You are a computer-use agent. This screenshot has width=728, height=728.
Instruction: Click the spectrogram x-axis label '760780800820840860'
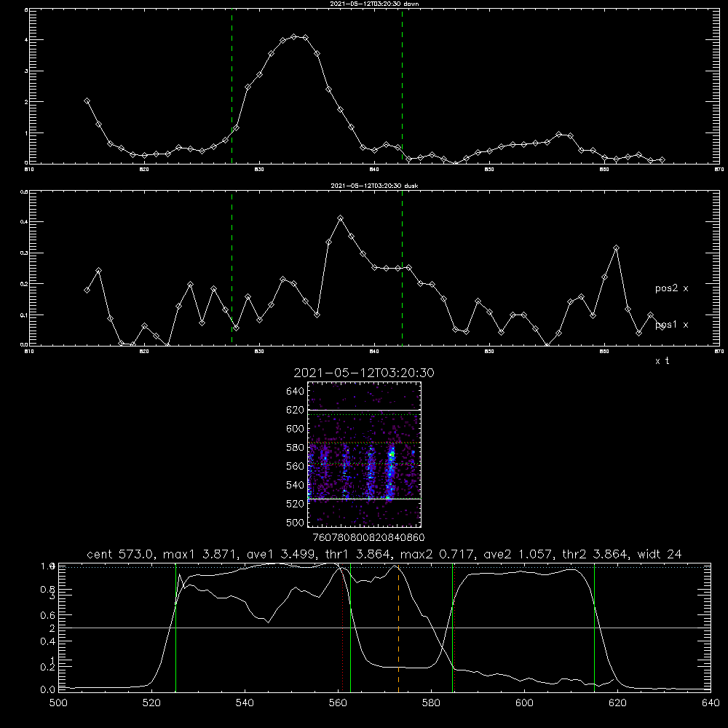pyautogui.click(x=368, y=537)
